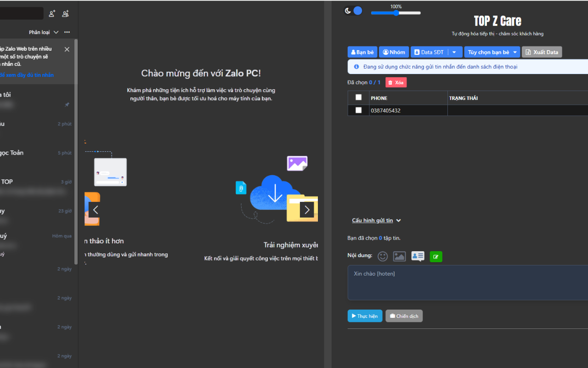Open the conversation ending in TOP

(37, 187)
